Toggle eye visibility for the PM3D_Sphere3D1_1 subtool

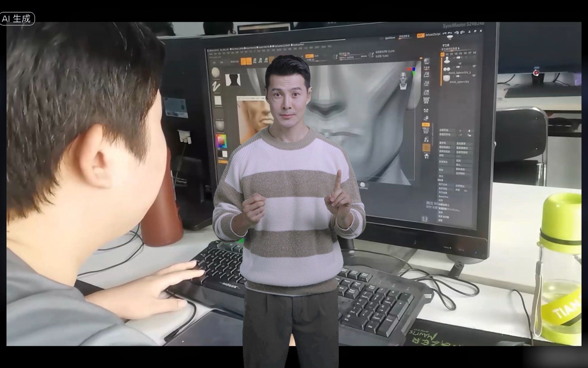coord(474,66)
